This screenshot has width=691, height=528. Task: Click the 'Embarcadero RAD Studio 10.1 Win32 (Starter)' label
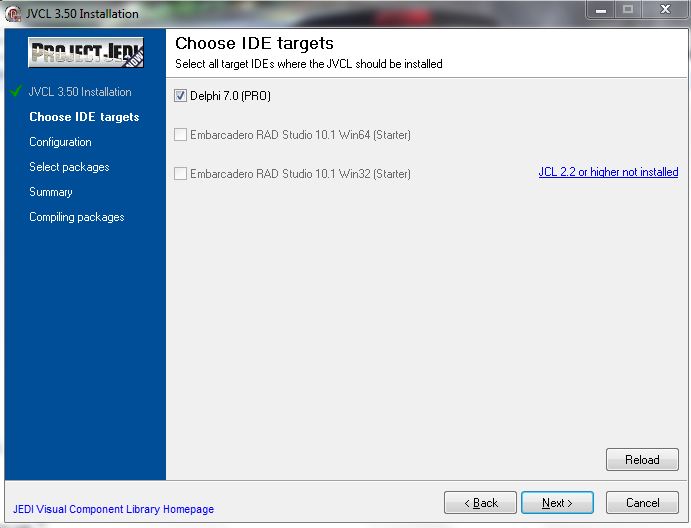coord(300,174)
